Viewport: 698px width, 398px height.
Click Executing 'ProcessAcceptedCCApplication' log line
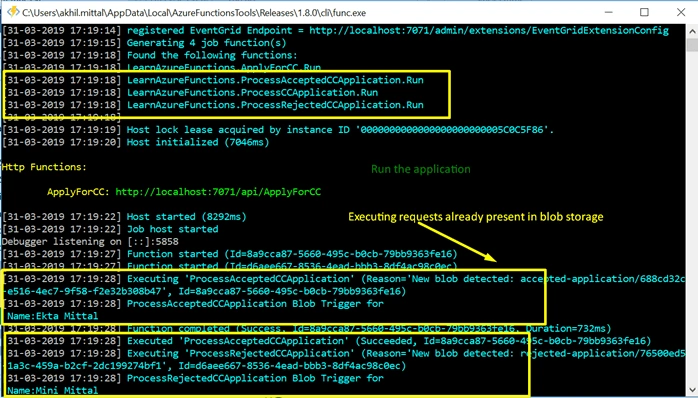(x=344, y=279)
